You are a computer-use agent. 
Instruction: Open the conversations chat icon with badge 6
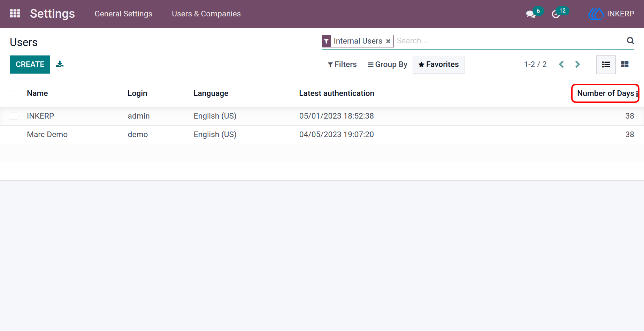coord(531,14)
